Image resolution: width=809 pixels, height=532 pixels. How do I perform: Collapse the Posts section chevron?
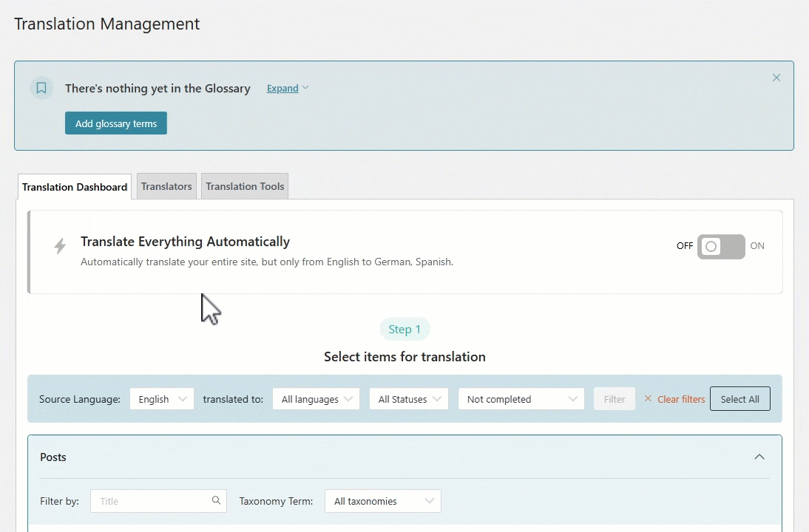pos(759,457)
